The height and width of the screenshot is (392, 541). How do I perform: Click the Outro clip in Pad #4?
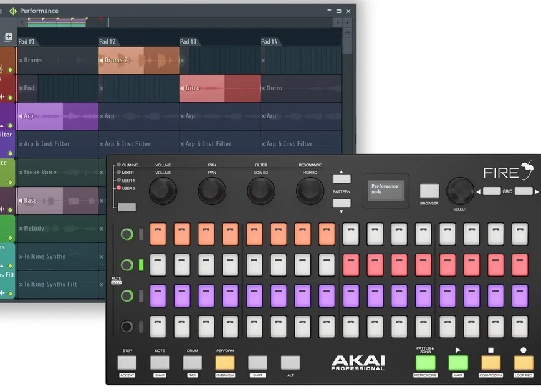tap(301, 88)
